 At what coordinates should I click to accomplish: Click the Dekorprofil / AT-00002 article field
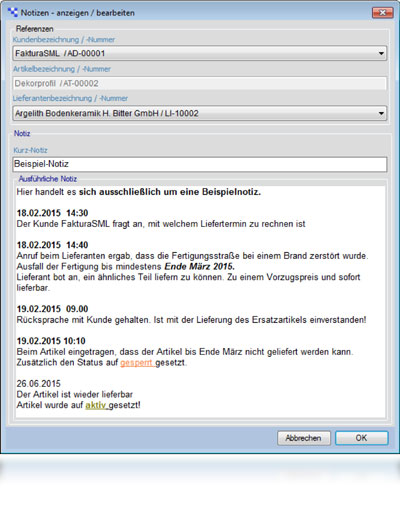point(200,83)
